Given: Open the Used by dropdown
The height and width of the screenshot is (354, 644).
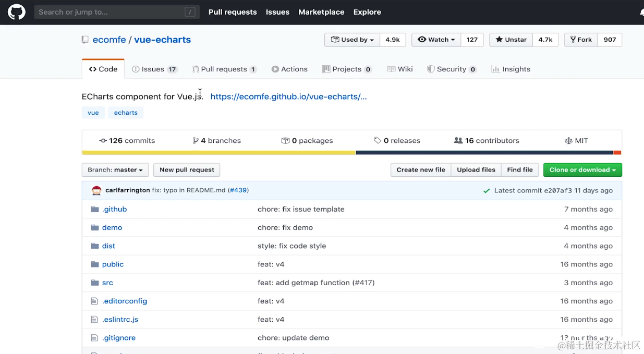Looking at the screenshot, I should tap(352, 40).
